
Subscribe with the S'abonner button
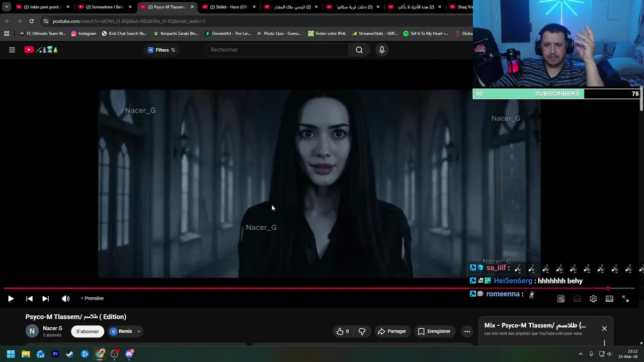88,331
